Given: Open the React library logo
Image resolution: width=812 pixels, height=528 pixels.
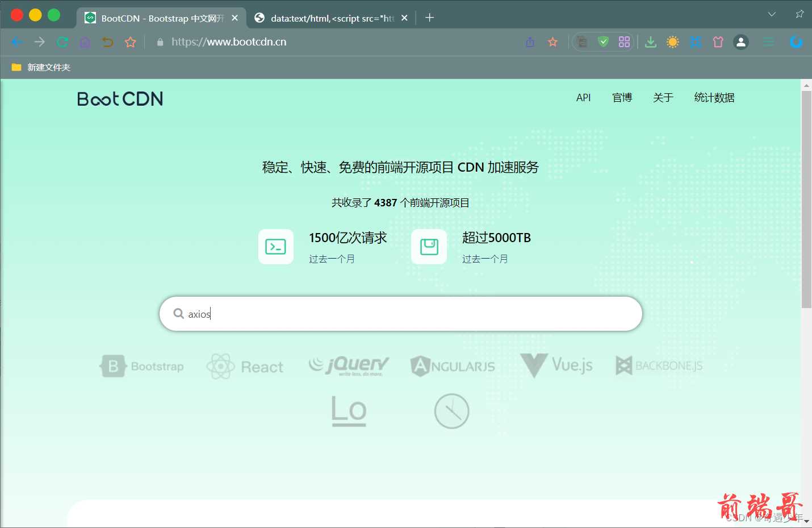Looking at the screenshot, I should point(245,367).
